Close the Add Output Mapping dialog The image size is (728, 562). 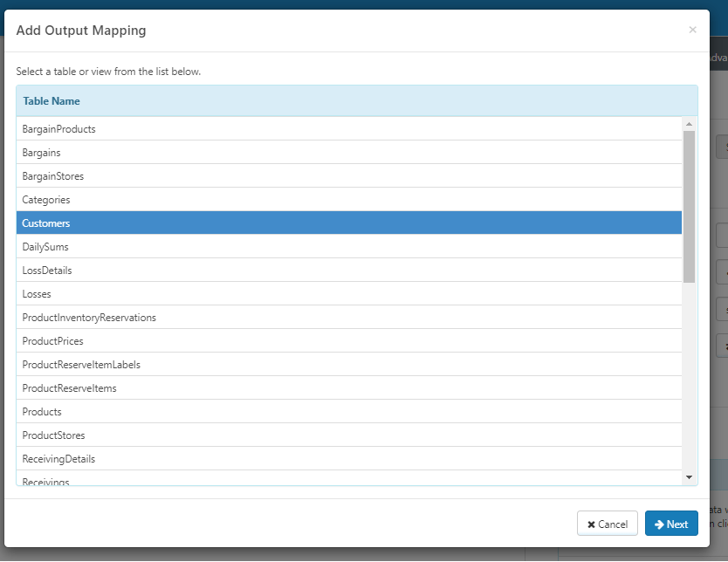point(692,30)
